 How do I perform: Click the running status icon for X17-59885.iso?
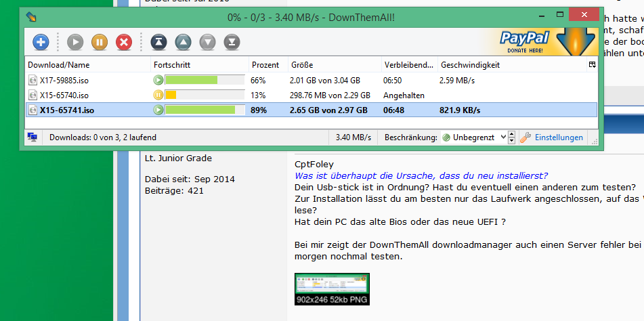coord(158,80)
